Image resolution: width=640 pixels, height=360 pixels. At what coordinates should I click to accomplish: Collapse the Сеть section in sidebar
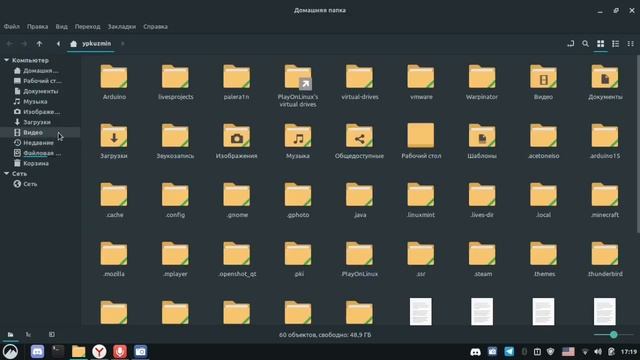pyautogui.click(x=7, y=173)
